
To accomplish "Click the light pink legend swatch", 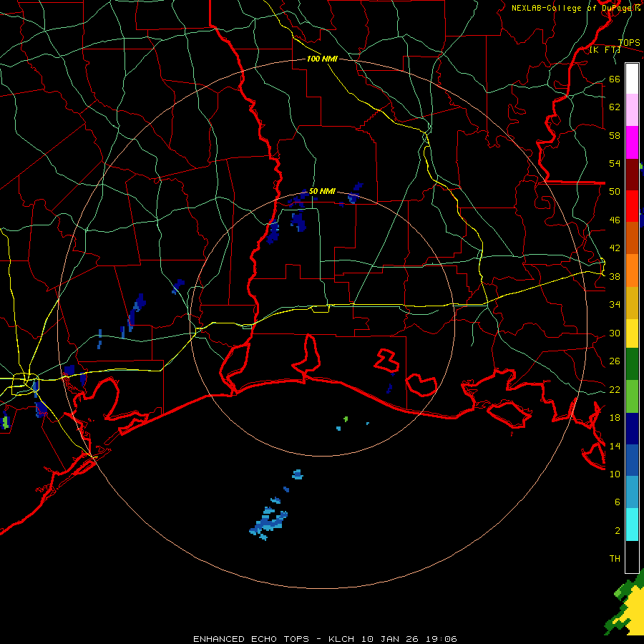I will pyautogui.click(x=632, y=109).
